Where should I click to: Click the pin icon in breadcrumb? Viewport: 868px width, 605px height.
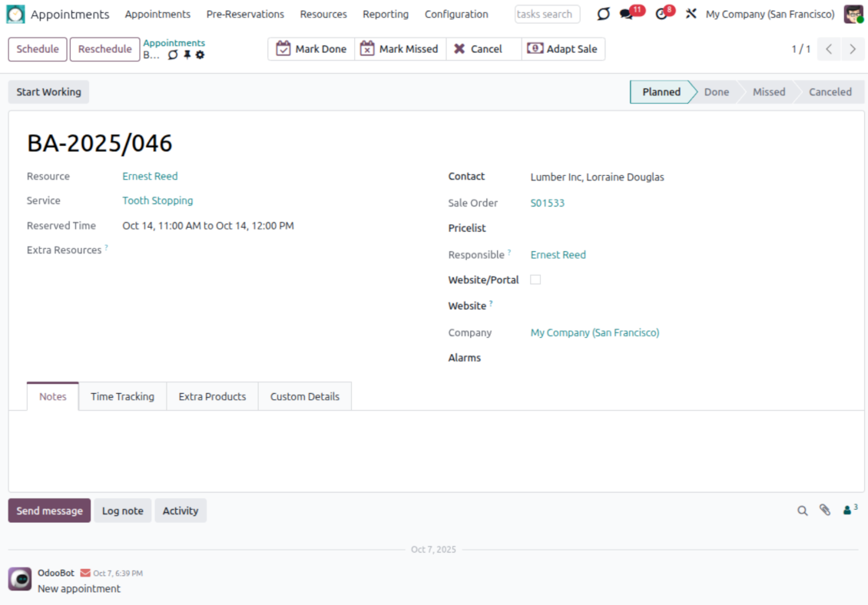click(x=187, y=55)
